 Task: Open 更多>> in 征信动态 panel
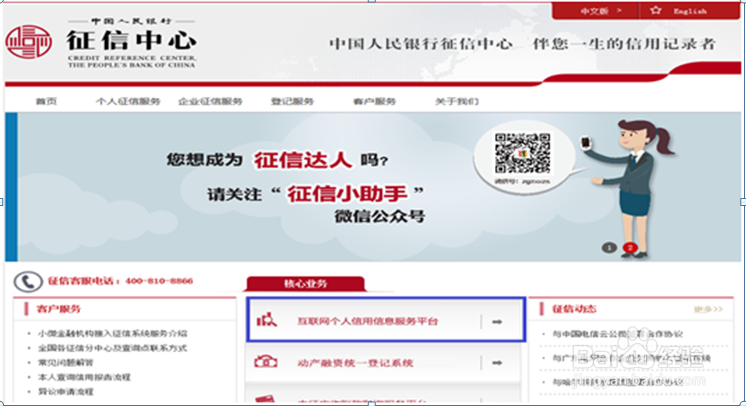pos(708,309)
